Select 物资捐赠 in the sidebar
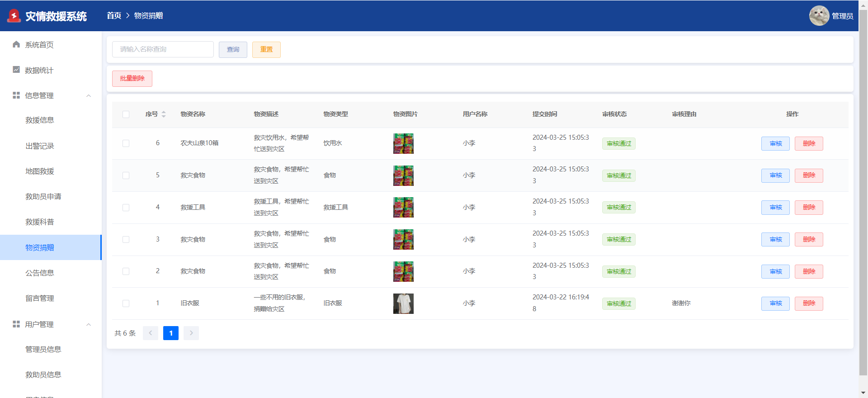Image resolution: width=868 pixels, height=398 pixels. 51,247
